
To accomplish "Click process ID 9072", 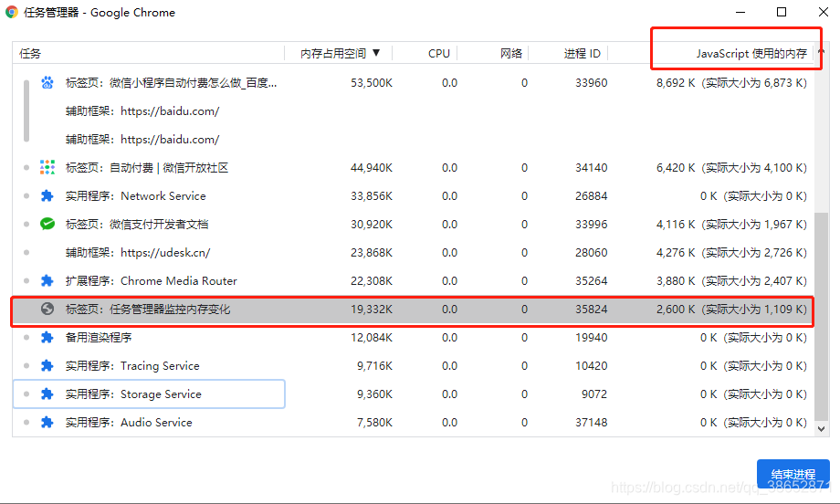I will [594, 394].
